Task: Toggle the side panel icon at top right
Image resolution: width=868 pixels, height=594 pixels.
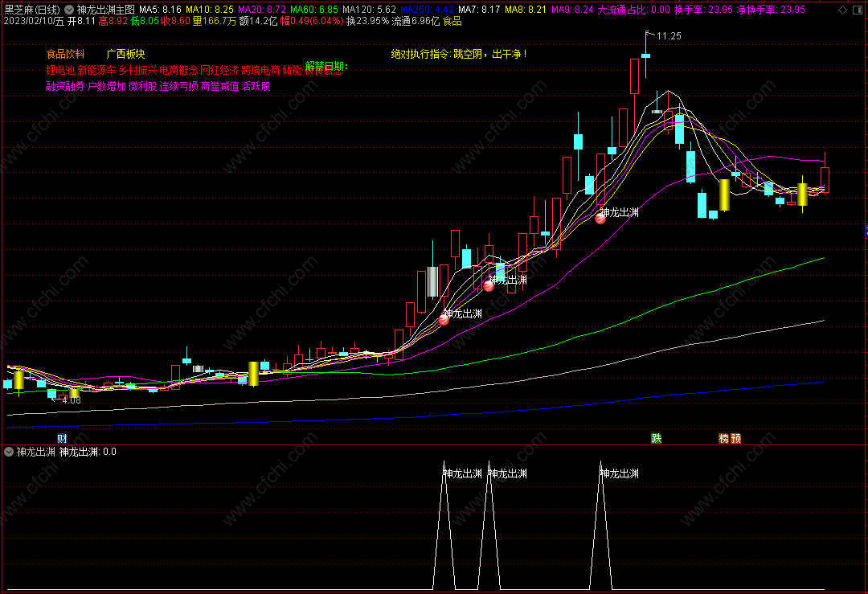Action: 859,10
